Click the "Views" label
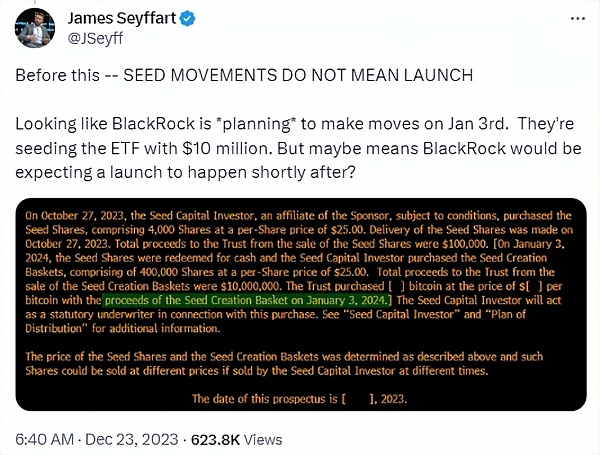Viewport: 600px width, 455px height. pos(263,440)
